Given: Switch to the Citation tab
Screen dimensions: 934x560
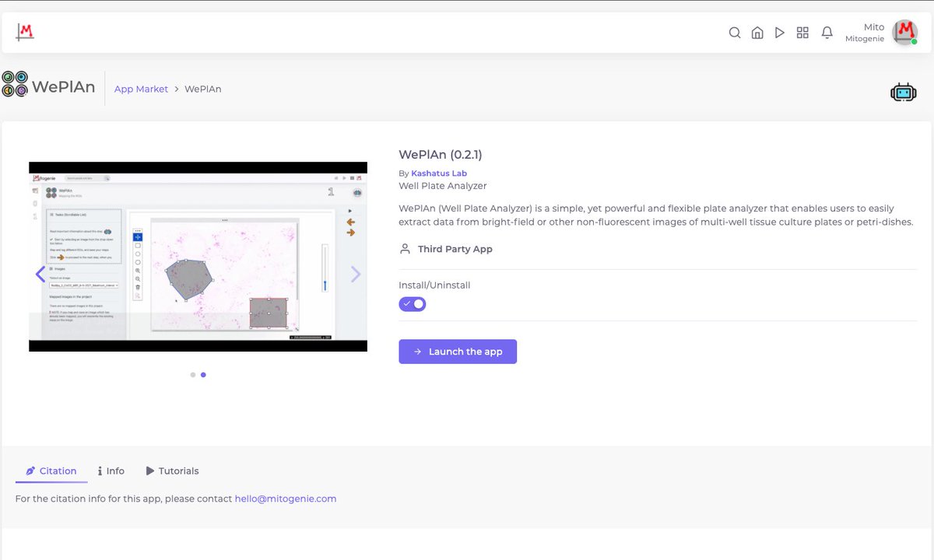Looking at the screenshot, I should point(51,471).
